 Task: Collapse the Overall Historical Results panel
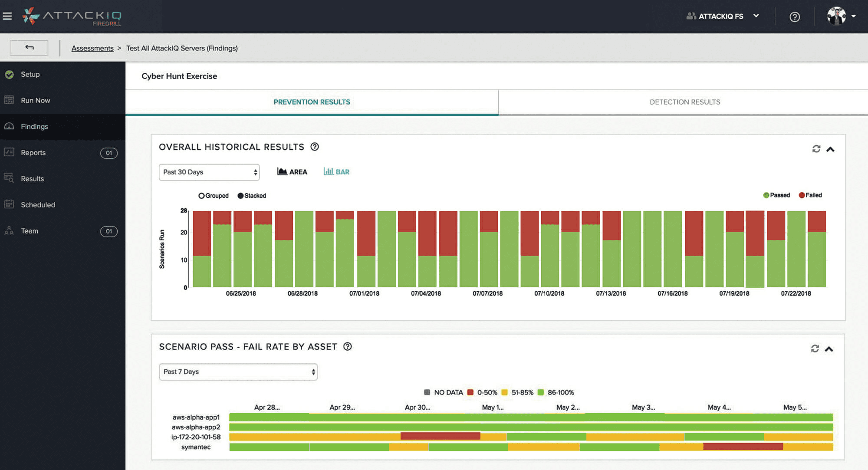[830, 149]
